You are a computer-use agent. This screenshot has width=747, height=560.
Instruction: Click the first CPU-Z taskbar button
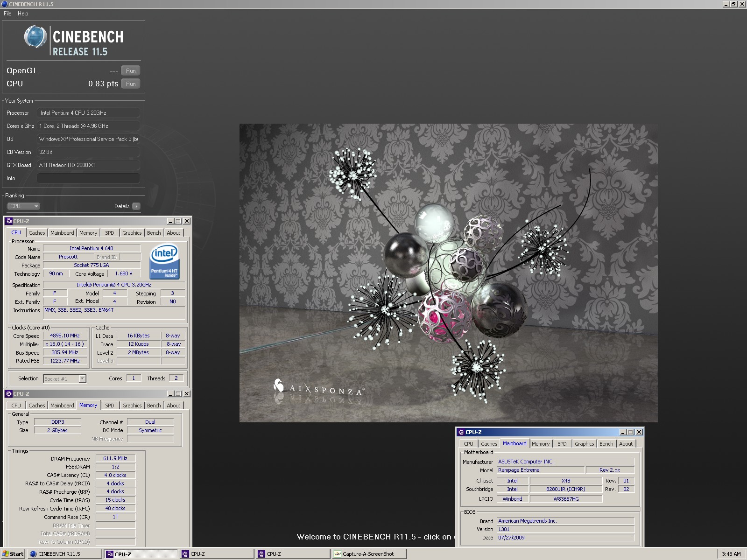[x=141, y=554]
